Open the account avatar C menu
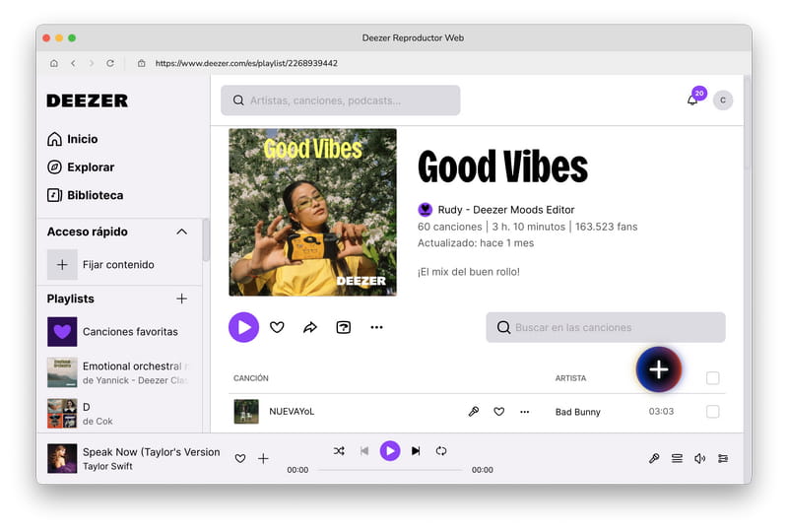The image size is (788, 532). [723, 100]
